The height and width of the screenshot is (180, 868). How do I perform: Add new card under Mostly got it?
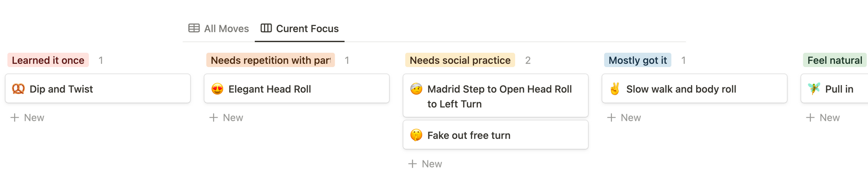click(x=624, y=118)
